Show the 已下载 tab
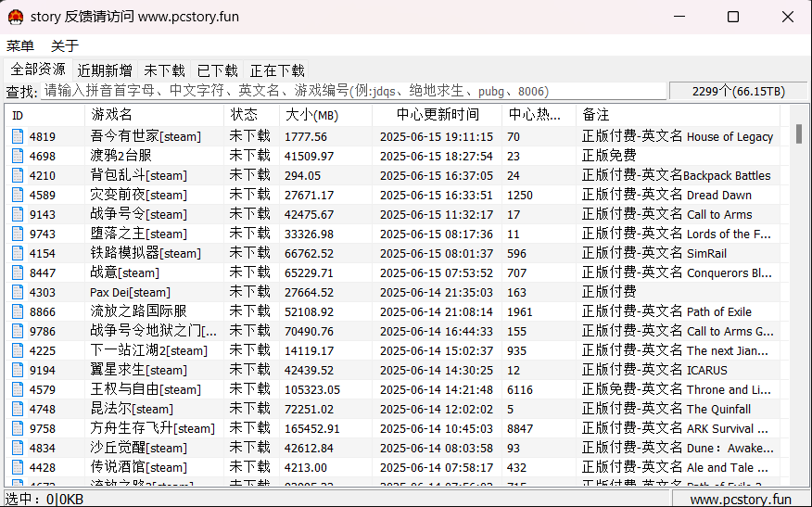Viewport: 812px width, 507px height. click(x=217, y=70)
